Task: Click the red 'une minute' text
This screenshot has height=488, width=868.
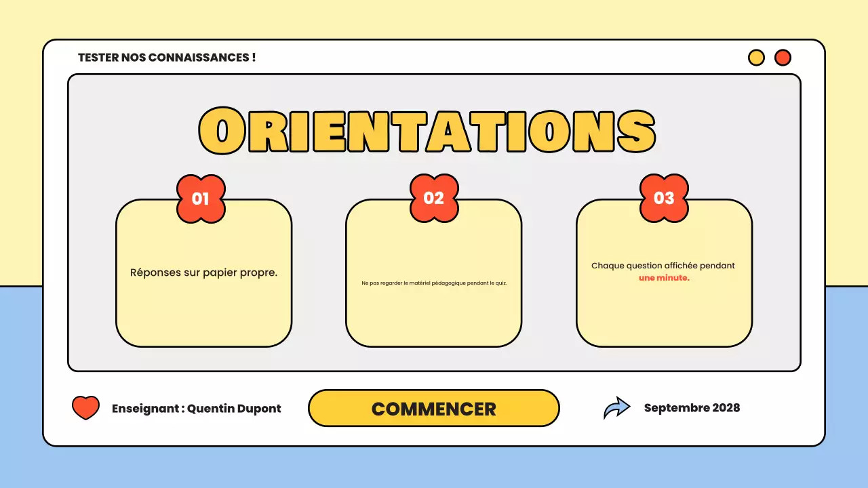Action: click(x=664, y=277)
